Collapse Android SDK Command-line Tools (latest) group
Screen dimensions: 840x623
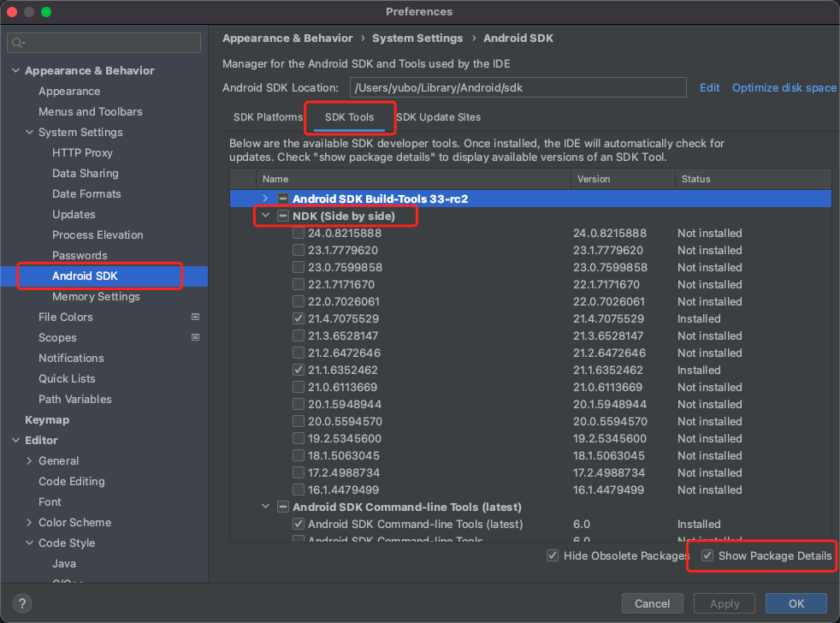pos(265,506)
